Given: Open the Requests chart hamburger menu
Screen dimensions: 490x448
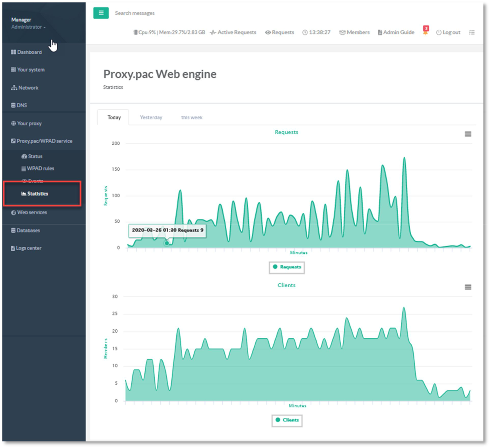Looking at the screenshot, I should (x=468, y=134).
